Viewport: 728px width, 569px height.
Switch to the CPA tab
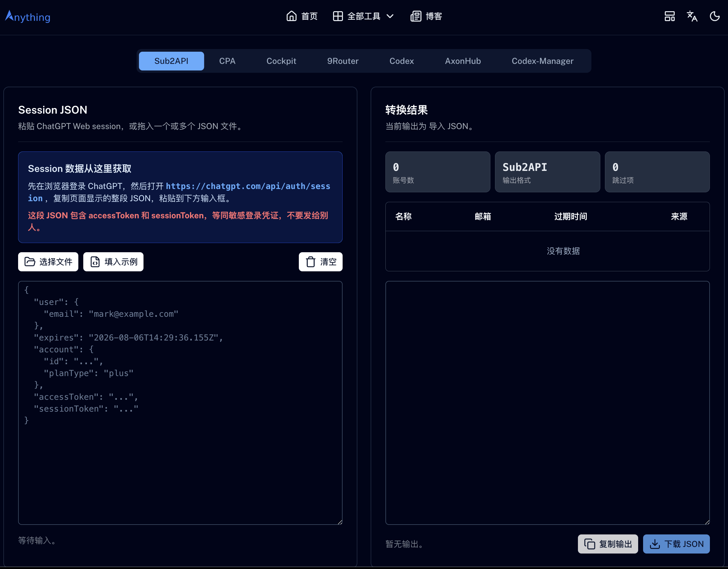coord(227,61)
